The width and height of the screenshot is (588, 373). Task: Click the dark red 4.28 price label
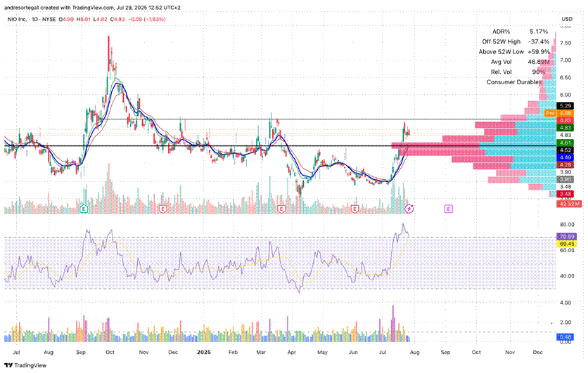pyautogui.click(x=565, y=165)
